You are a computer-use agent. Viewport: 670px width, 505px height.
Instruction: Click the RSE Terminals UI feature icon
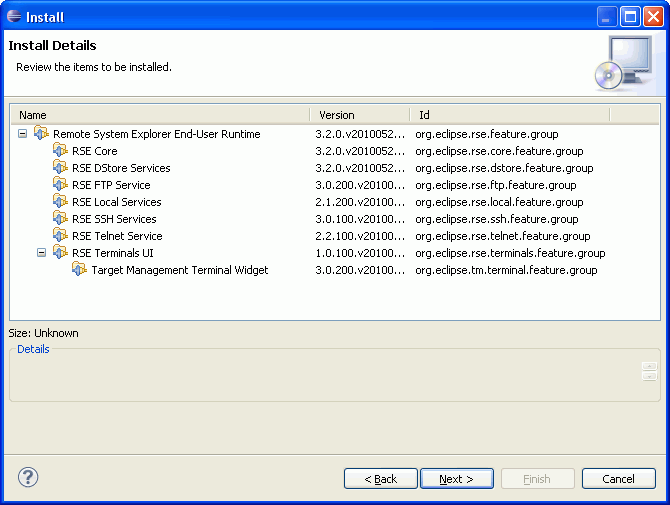pyautogui.click(x=60, y=252)
